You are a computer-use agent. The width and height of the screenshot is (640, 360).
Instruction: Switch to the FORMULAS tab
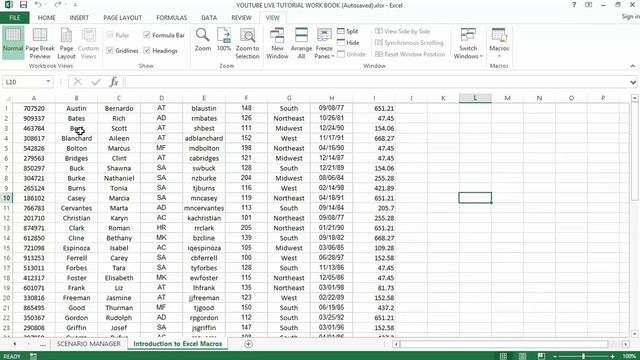(171, 18)
